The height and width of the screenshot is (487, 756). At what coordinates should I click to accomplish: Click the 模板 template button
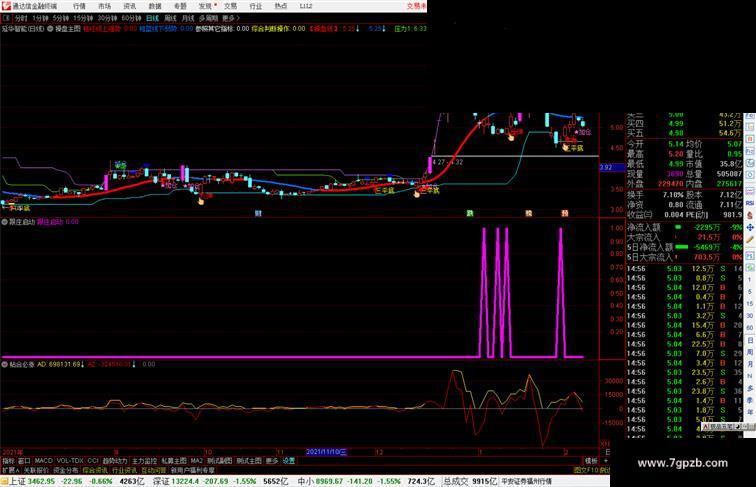[x=591, y=461]
